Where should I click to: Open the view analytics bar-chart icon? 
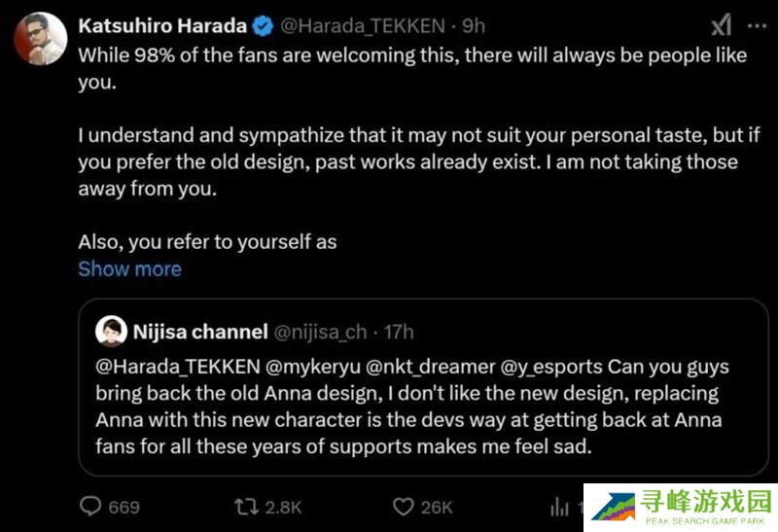[x=560, y=506]
